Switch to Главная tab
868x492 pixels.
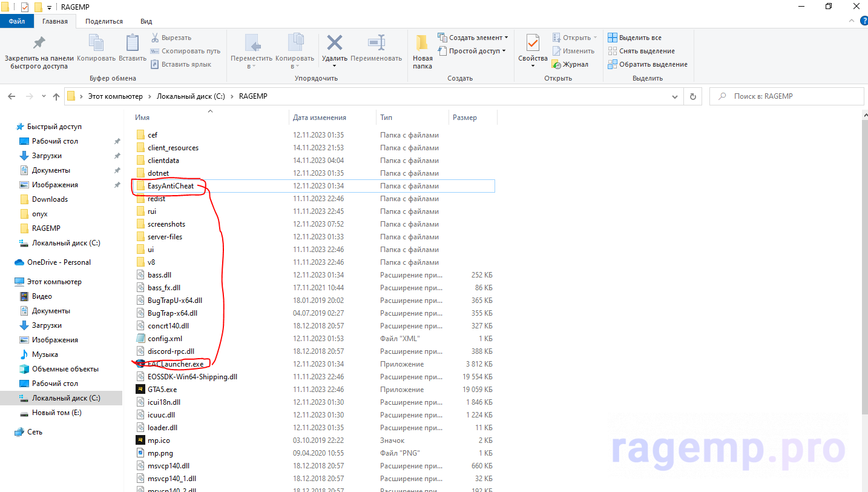[55, 21]
